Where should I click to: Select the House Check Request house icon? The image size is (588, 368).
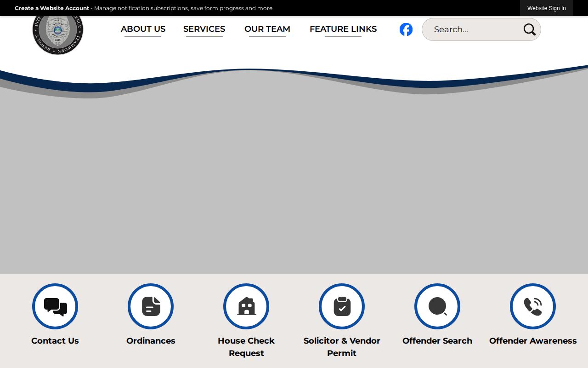246,306
